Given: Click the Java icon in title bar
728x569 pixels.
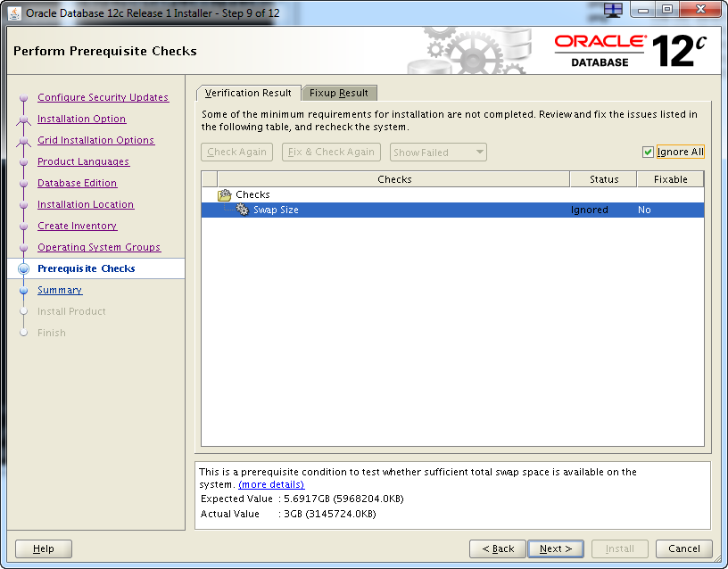Looking at the screenshot, I should 14,13.
